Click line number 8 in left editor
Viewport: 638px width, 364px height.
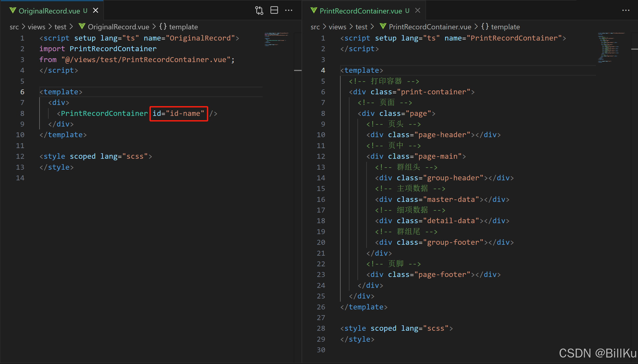22,114
